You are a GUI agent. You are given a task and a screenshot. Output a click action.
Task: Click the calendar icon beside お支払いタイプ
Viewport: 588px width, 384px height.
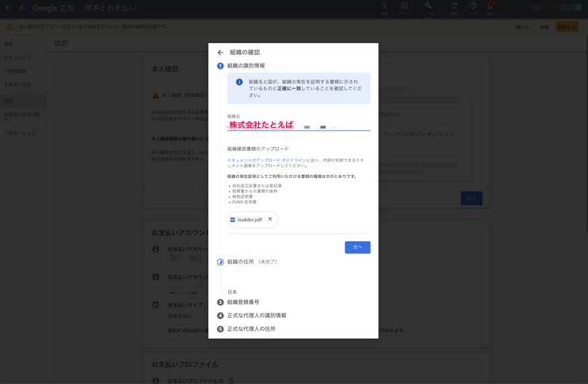pyautogui.click(x=156, y=304)
